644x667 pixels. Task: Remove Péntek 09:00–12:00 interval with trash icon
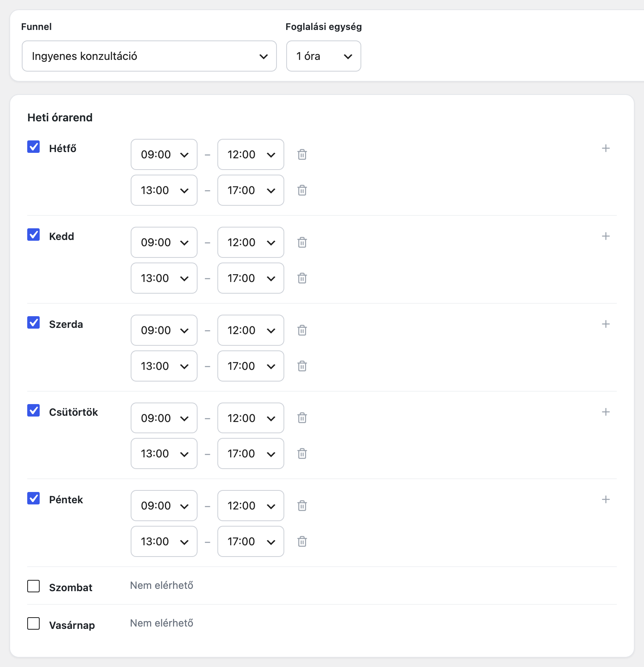point(302,506)
